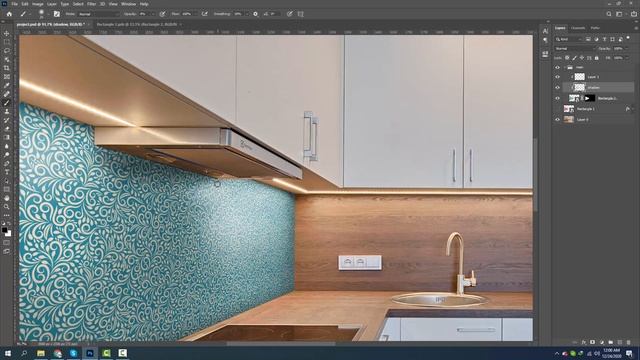
Task: Select the Pen tool
Action: [x=7, y=163]
